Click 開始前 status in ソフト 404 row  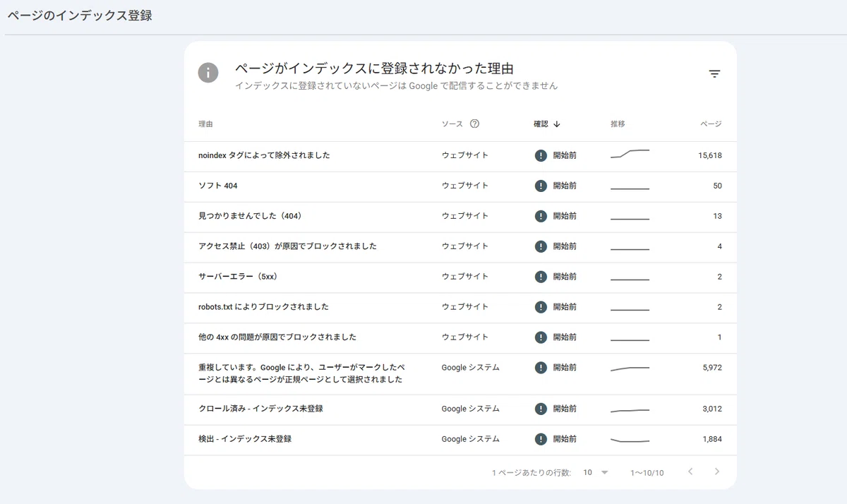click(x=565, y=186)
